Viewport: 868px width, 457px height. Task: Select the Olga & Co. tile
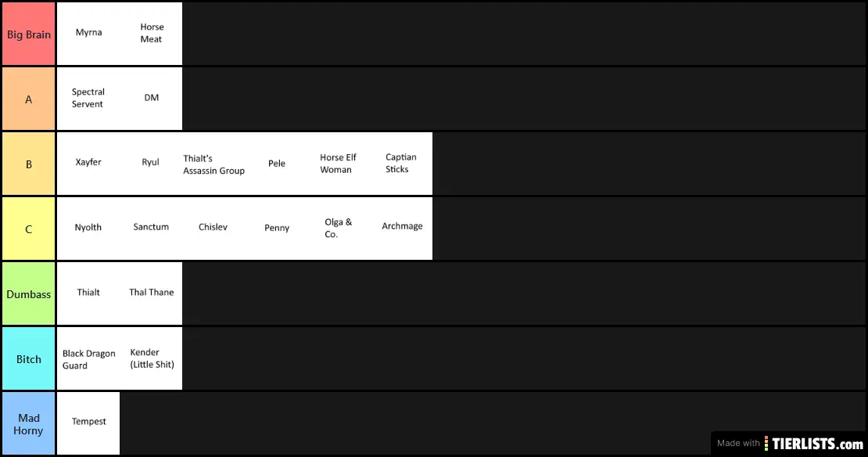339,228
